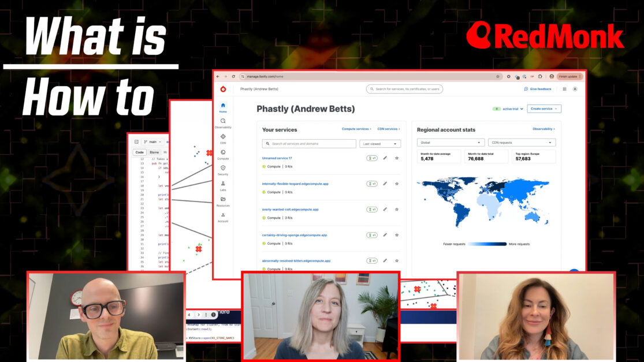Edit the certainly-driving-sponge service with the pencil
This screenshot has width=644, height=362.
click(385, 235)
